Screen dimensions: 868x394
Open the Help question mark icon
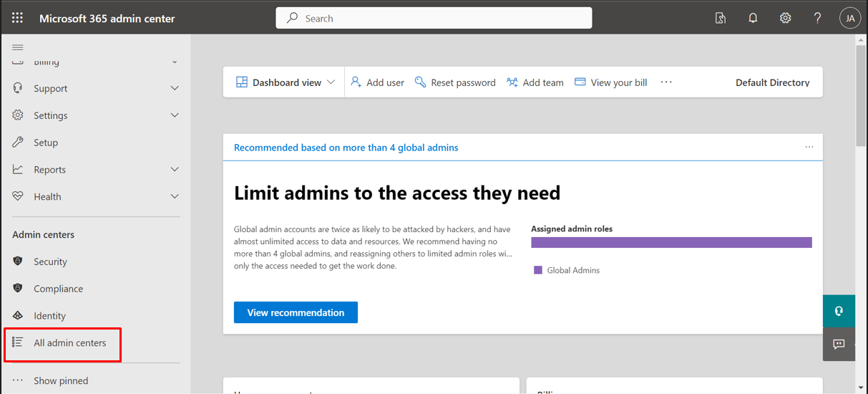pos(818,19)
